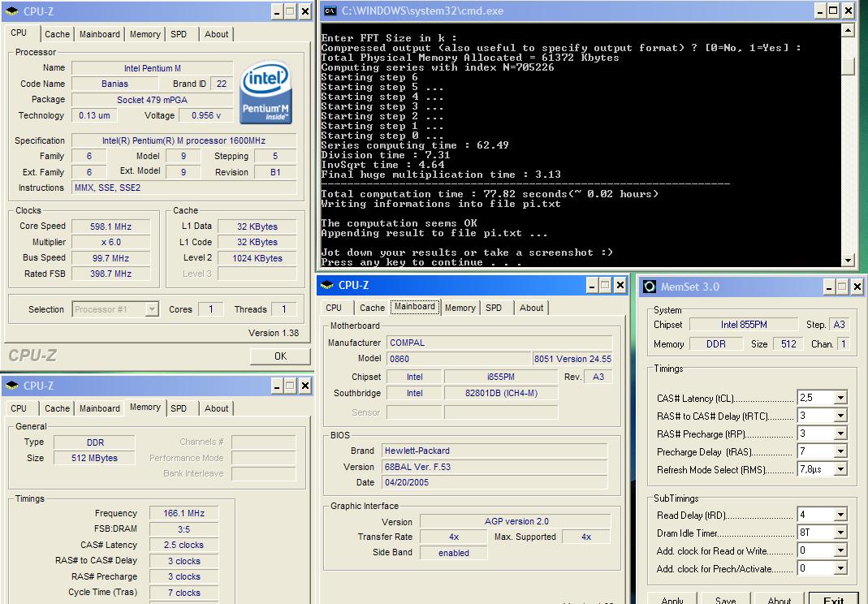Open the Memory tab in the top CPU-Z window

pos(145,34)
